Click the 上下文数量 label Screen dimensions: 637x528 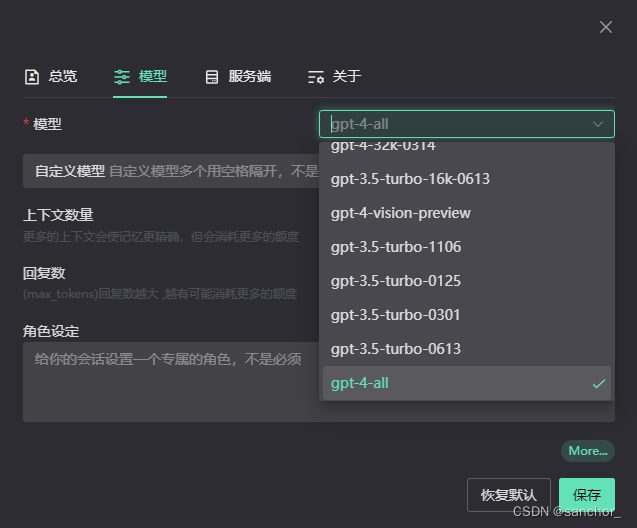coord(58,215)
